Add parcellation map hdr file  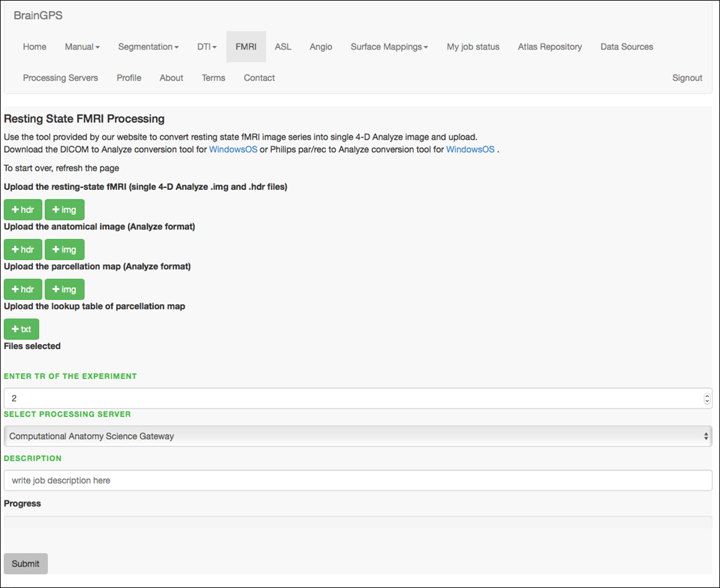pos(23,289)
